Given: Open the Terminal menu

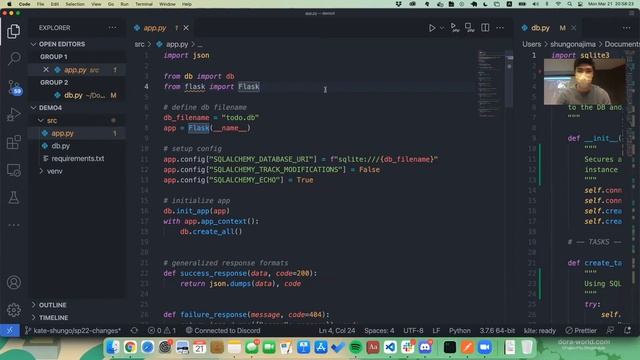Looking at the screenshot, I should coord(144,4).
